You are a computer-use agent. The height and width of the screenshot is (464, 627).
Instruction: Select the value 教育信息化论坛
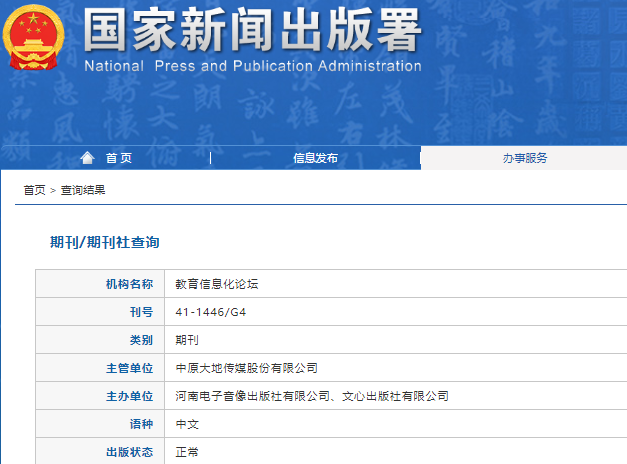pyautogui.click(x=217, y=284)
